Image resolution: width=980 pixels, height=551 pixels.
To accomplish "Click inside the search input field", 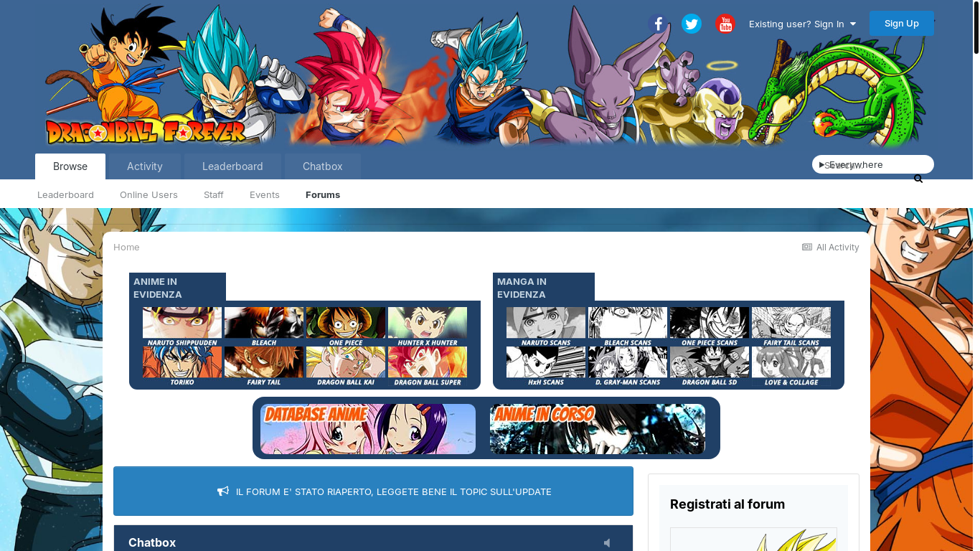I will pos(873,164).
